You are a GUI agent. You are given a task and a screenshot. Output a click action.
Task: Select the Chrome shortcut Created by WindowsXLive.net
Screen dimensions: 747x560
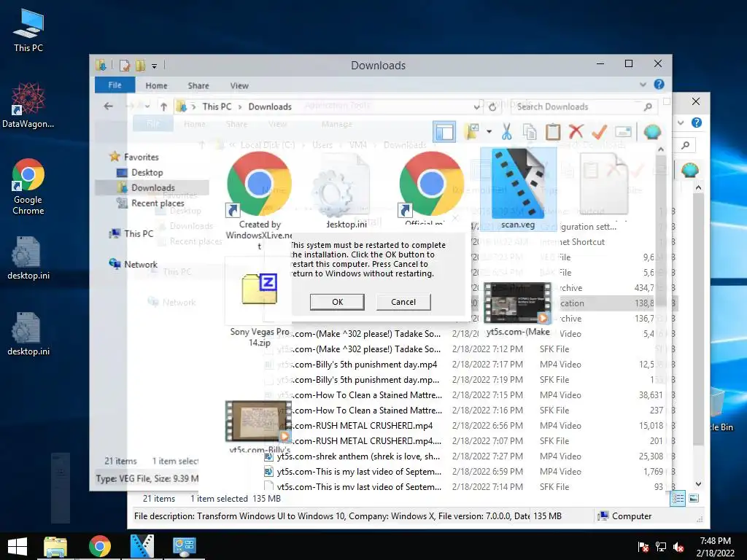[260, 200]
